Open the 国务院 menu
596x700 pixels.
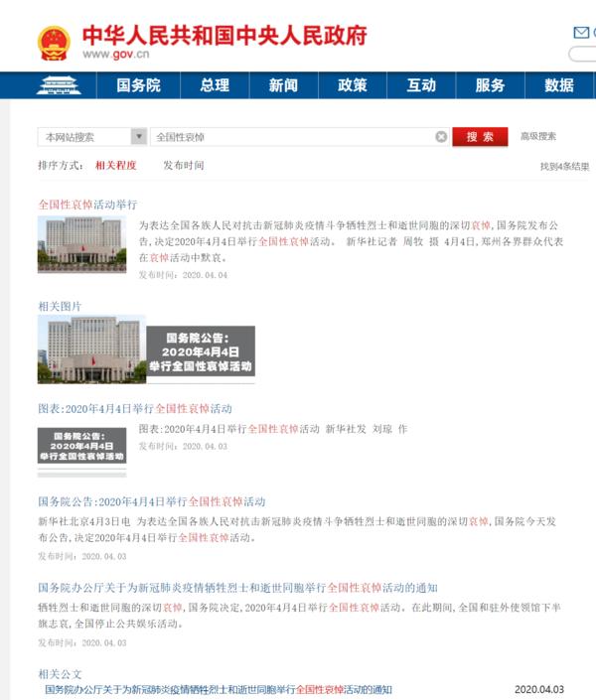point(138,85)
